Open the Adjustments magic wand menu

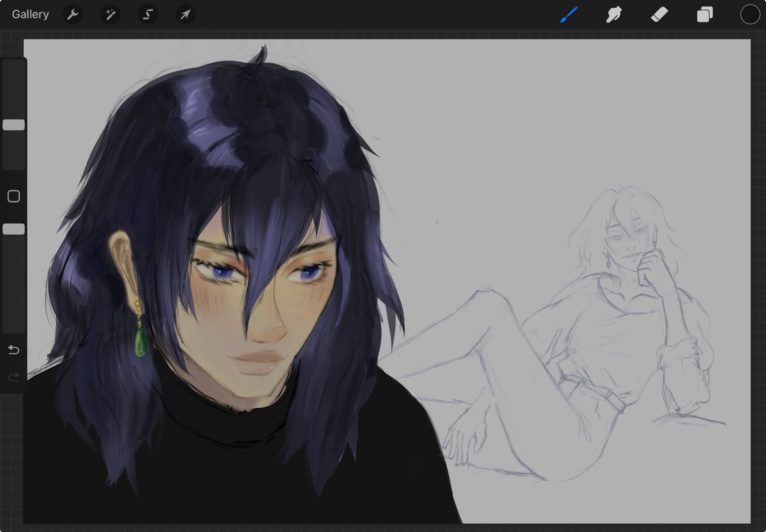click(x=110, y=14)
